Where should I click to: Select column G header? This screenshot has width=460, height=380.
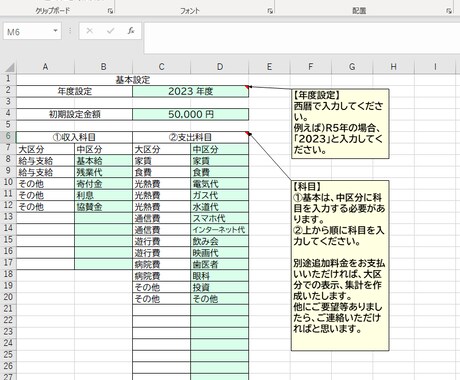(x=352, y=67)
